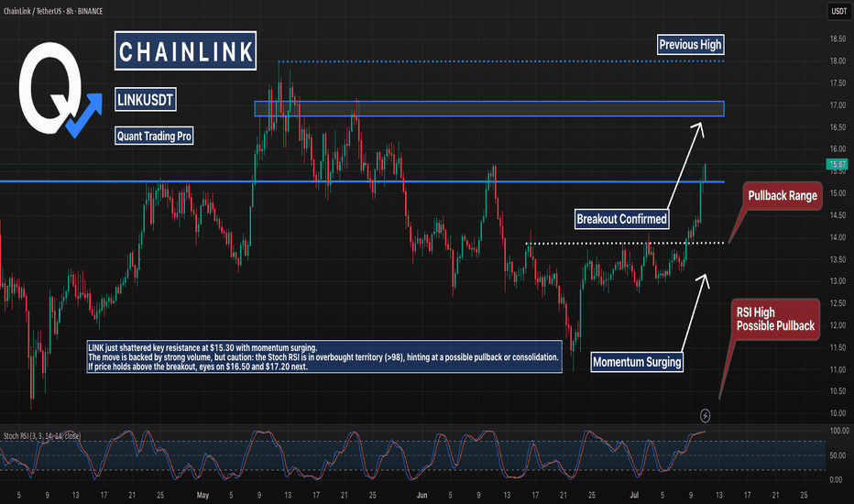Select the CHAINLINK title text box
Image resolution: width=854 pixels, height=504 pixels.
click(x=185, y=51)
